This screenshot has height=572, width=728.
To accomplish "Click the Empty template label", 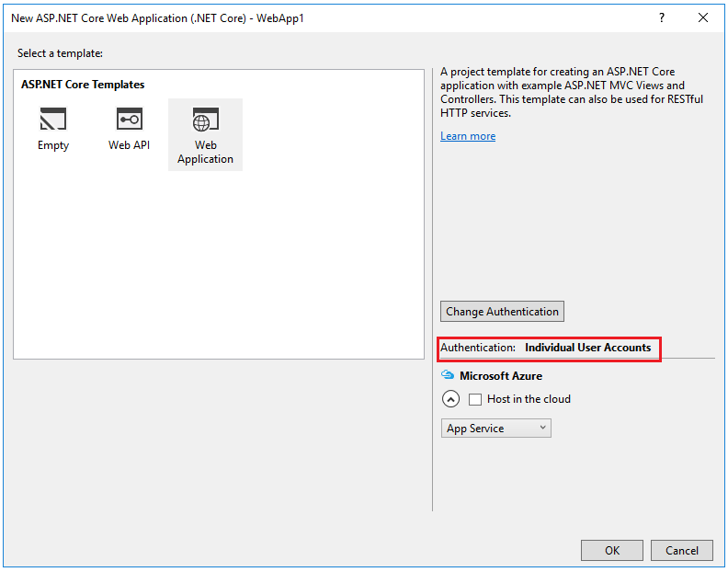I will (53, 145).
